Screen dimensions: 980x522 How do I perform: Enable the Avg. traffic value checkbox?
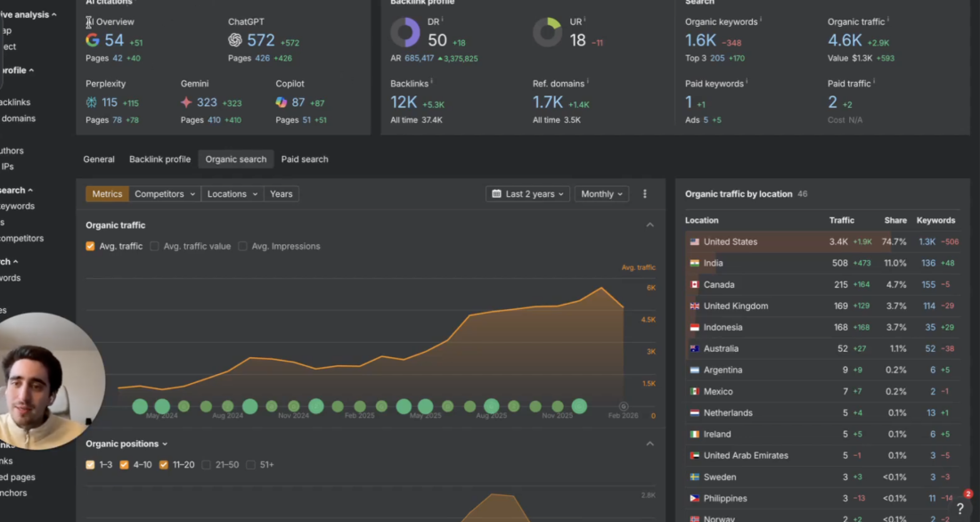pyautogui.click(x=154, y=247)
